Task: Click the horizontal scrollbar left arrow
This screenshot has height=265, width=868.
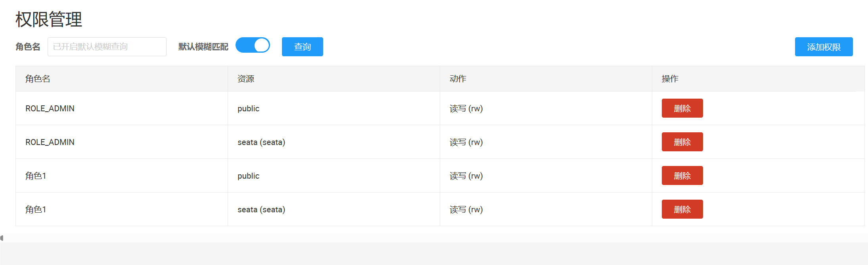Action: tap(2, 238)
